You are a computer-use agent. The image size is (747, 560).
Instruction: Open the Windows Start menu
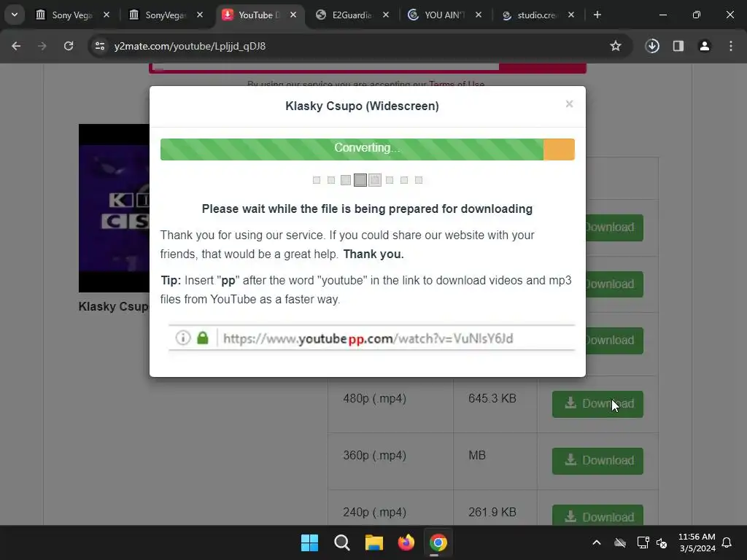click(309, 542)
